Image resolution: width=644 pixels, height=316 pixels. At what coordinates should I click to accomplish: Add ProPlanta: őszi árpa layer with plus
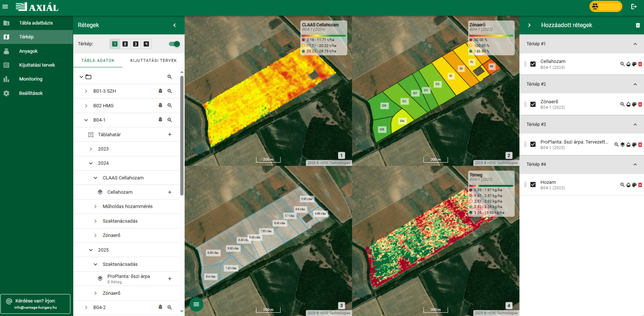click(x=169, y=279)
